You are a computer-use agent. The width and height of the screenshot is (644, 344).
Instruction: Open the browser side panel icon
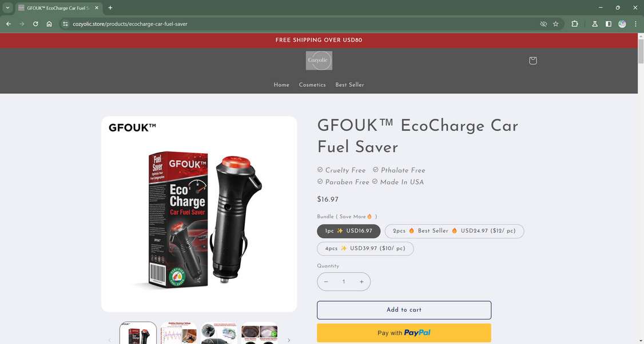pyautogui.click(x=609, y=24)
